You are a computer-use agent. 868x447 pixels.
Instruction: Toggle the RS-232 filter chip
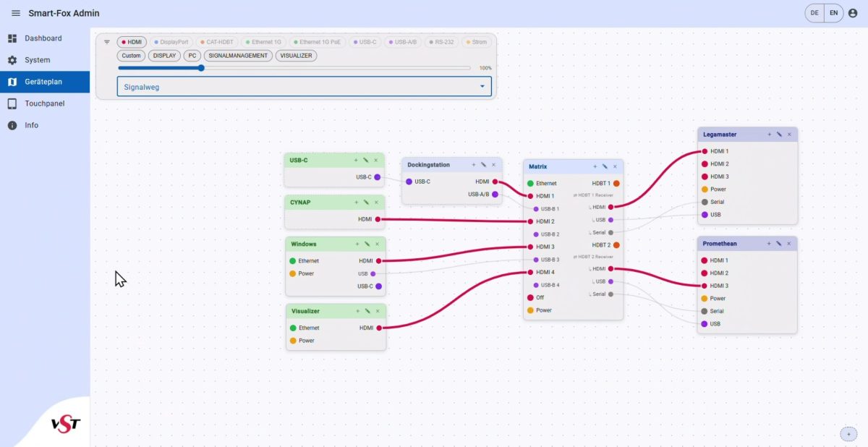coord(441,42)
